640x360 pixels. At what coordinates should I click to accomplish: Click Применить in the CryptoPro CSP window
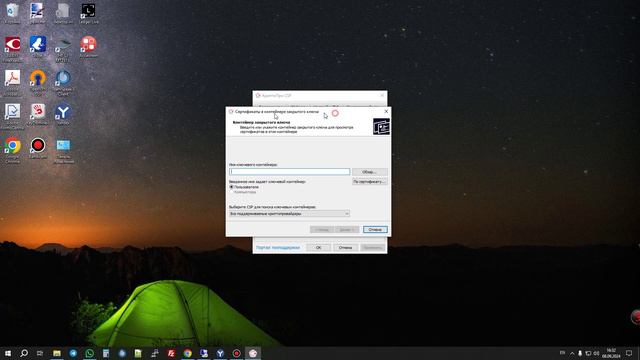(x=372, y=247)
